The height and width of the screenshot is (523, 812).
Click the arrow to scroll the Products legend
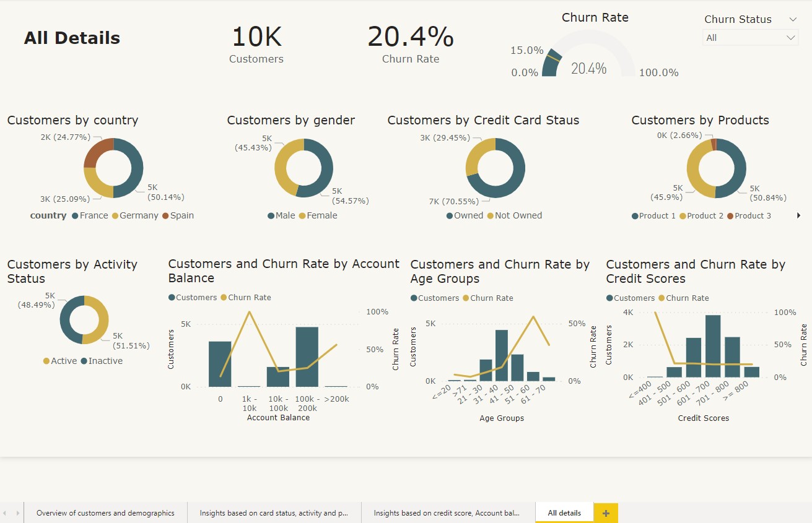click(x=799, y=215)
